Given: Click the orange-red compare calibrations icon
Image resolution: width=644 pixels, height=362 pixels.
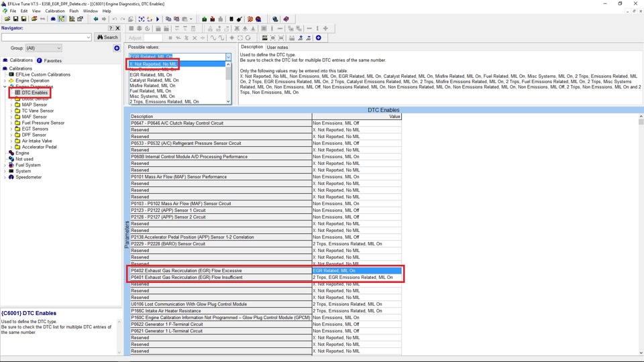Looking at the screenshot, I should tap(250, 19).
